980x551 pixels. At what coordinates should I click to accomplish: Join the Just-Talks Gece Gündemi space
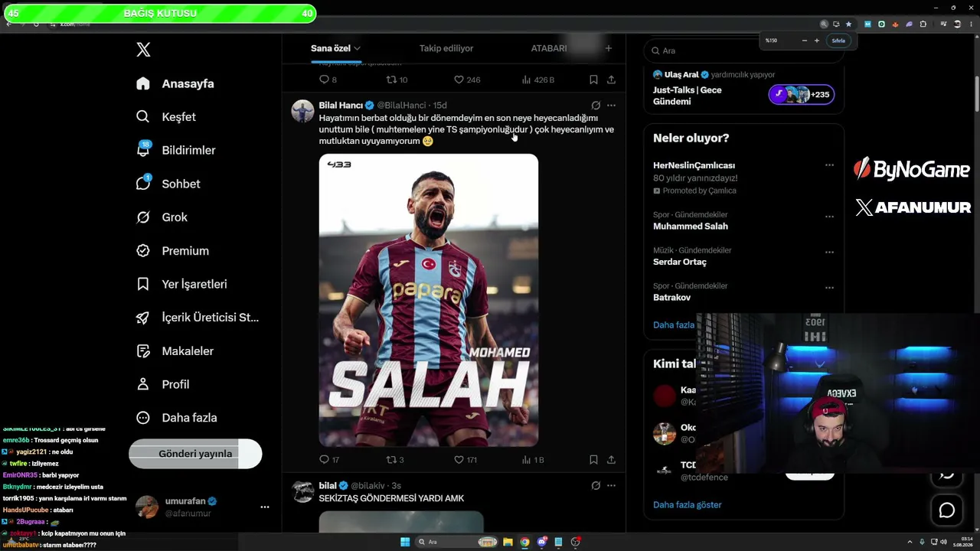click(802, 95)
